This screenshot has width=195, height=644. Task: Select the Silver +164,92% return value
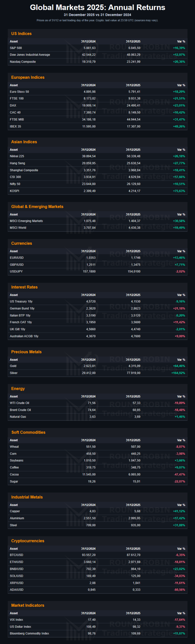178,373
